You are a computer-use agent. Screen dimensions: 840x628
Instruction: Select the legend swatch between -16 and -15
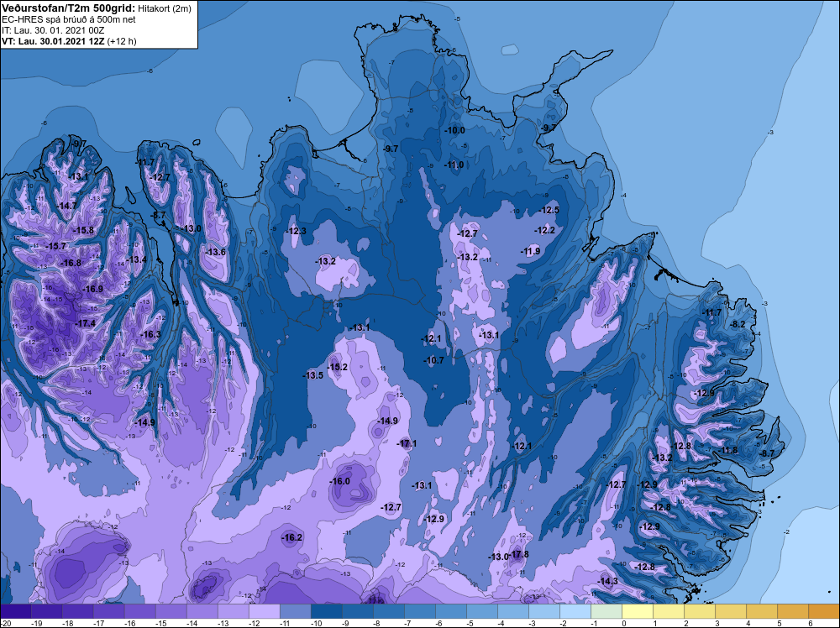pos(139,611)
